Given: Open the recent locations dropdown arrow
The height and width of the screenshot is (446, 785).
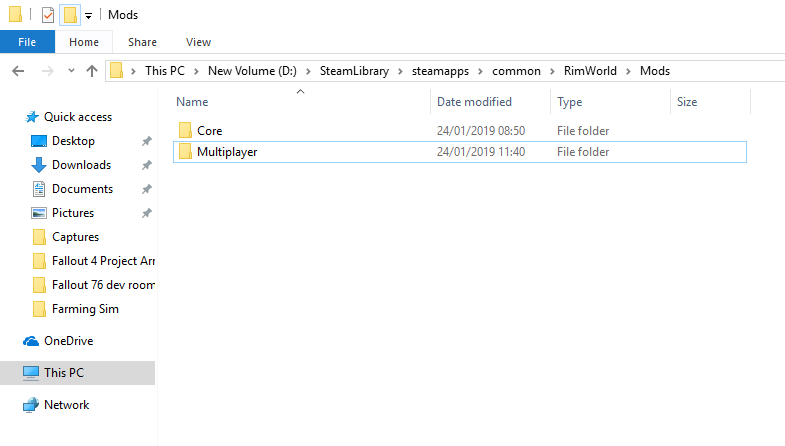Looking at the screenshot, I should 70,71.
